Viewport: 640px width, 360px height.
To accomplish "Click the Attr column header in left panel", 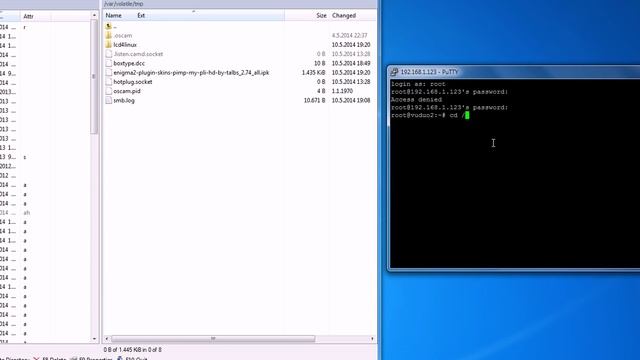I will 28,16.
